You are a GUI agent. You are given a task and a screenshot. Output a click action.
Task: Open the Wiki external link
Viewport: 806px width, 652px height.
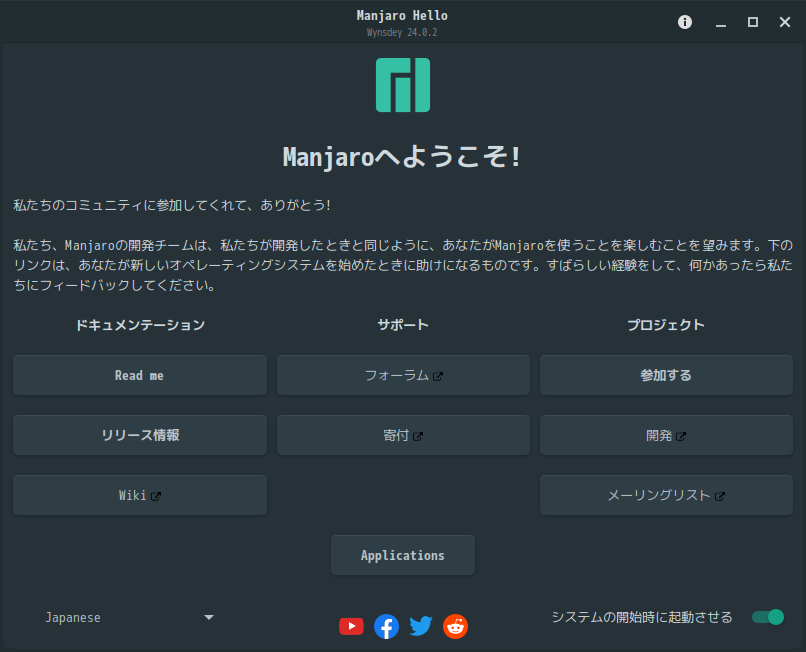[140, 495]
